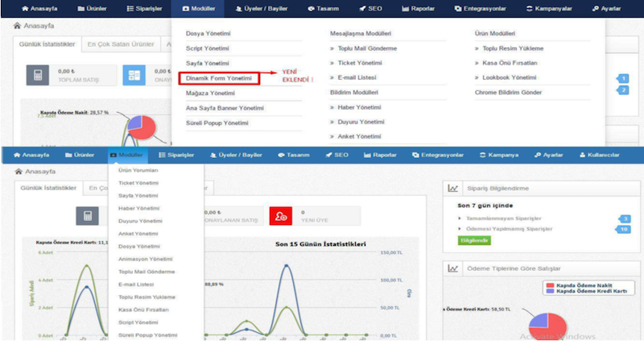Click the Mesajlaşma Modülleri heading
The image size is (644, 341).
click(x=360, y=34)
